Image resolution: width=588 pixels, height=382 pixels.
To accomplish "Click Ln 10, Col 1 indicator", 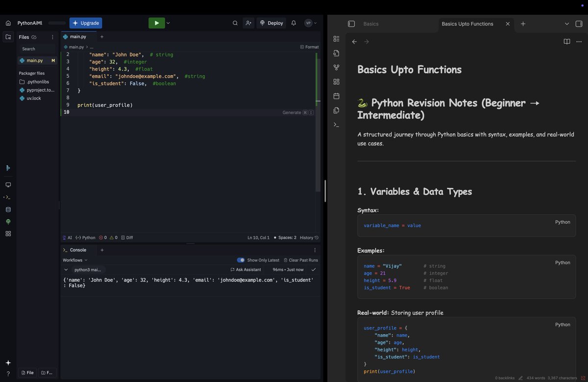I will click(x=258, y=238).
